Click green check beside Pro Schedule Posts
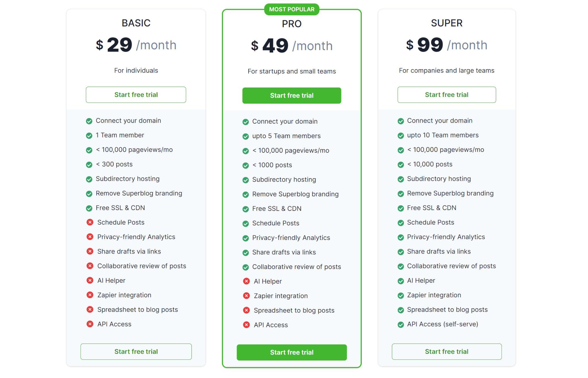This screenshot has width=588, height=378. [x=245, y=224]
